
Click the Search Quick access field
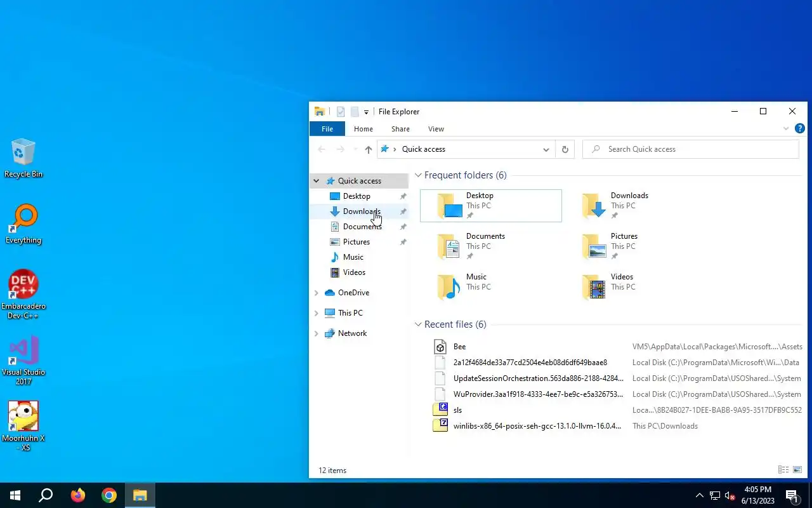tap(690, 149)
